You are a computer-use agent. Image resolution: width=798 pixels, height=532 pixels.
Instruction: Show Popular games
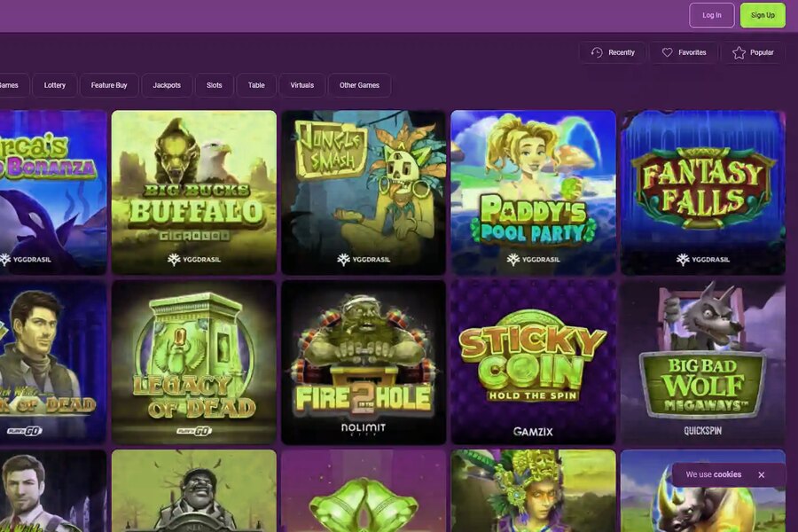coord(753,52)
